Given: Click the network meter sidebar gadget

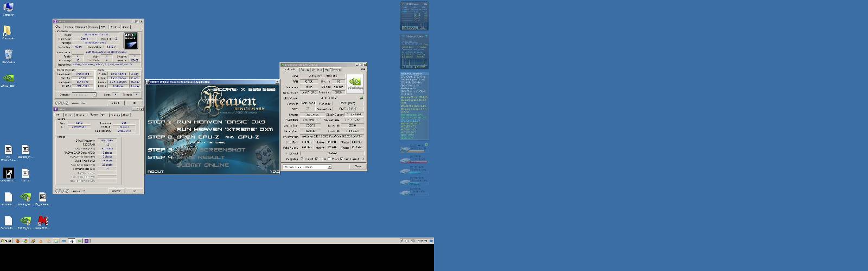Looking at the screenshot, I should [x=414, y=52].
